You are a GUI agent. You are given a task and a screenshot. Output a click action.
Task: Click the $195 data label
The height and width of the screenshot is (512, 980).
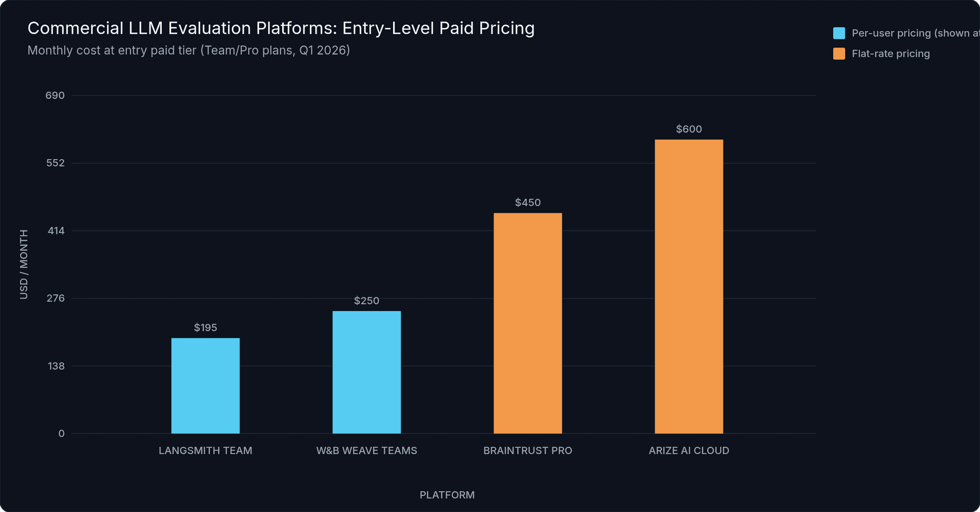point(205,328)
